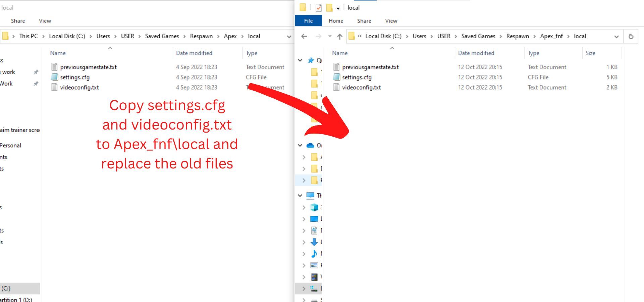Open the Share tab in the Apex window

coord(18,21)
